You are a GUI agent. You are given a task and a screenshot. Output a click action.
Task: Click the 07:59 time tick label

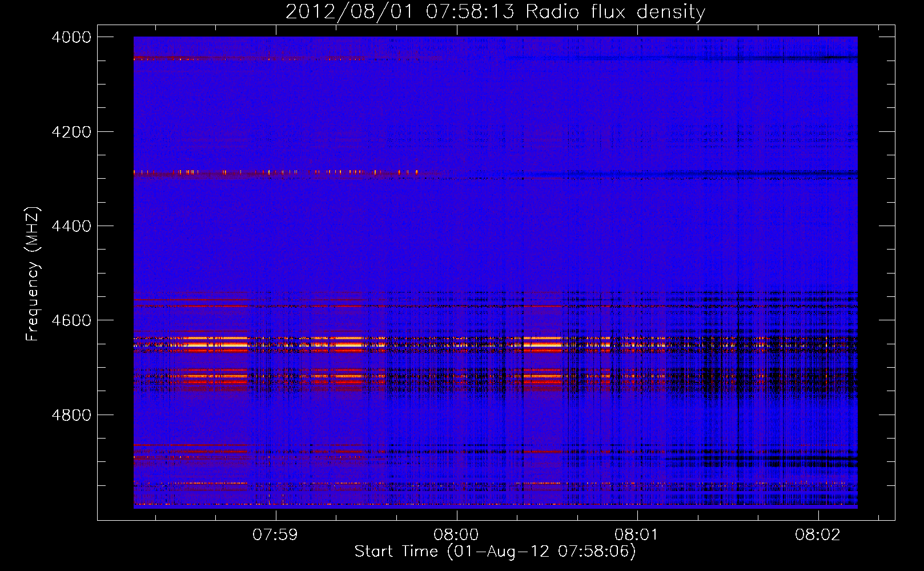pyautogui.click(x=275, y=535)
